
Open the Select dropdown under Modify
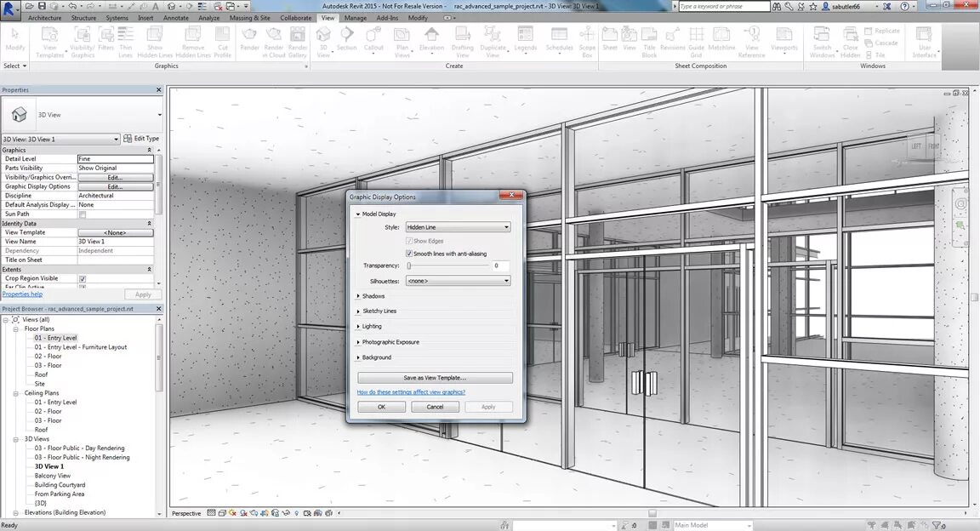click(15, 66)
